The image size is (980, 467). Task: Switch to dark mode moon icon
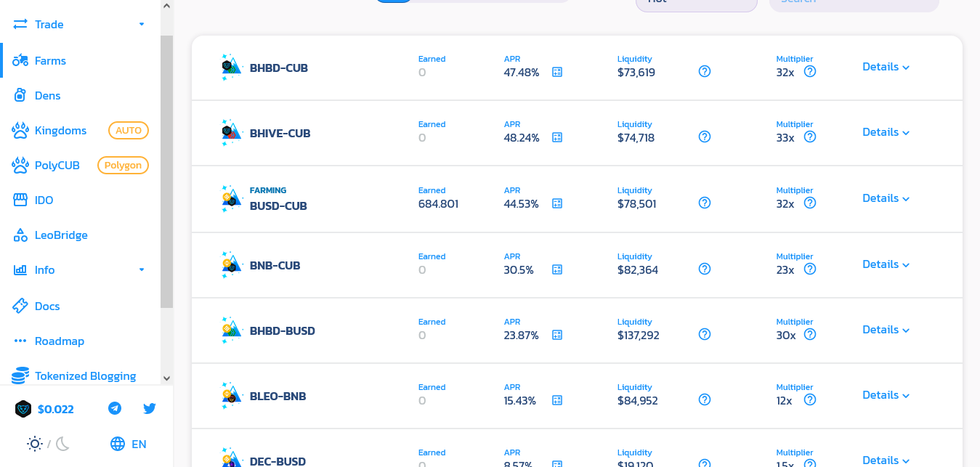pos(62,444)
